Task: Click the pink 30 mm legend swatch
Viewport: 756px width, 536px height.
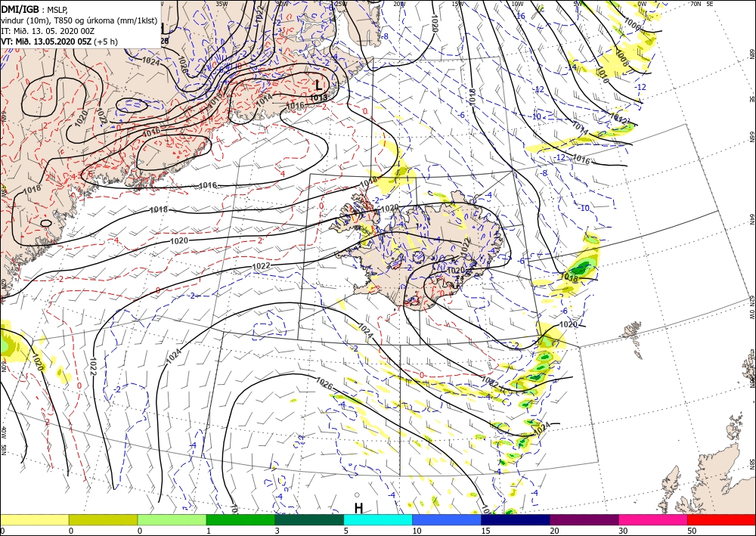Action: click(x=653, y=519)
